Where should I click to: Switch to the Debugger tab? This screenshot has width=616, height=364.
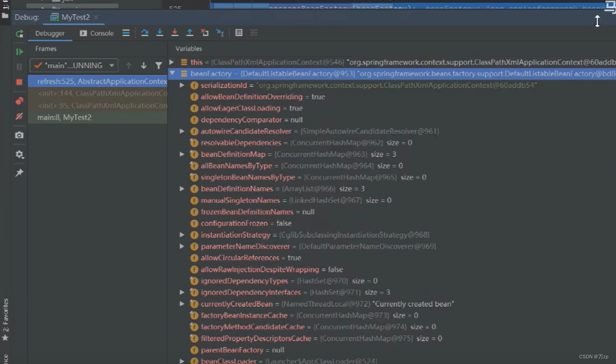(x=50, y=33)
